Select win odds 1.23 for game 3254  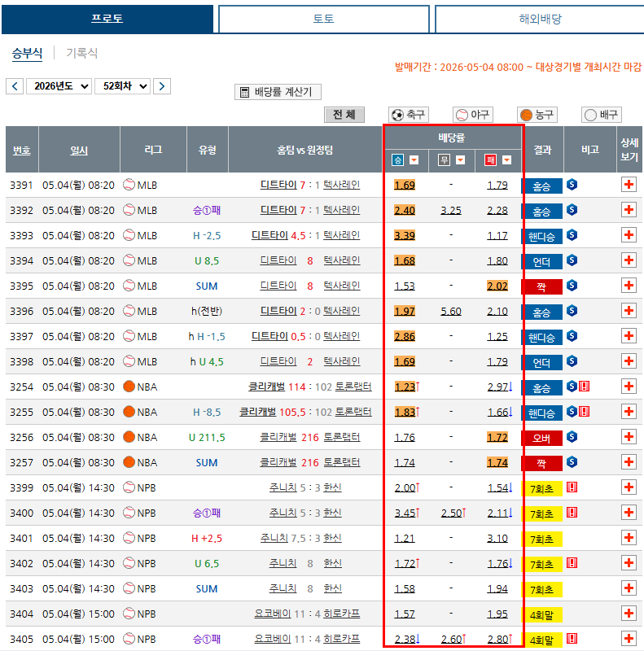405,387
